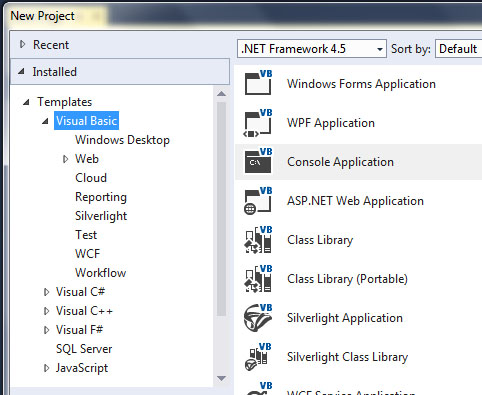The width and height of the screenshot is (482, 395).
Task: Click the tree scrollbar up arrow
Action: [221, 94]
